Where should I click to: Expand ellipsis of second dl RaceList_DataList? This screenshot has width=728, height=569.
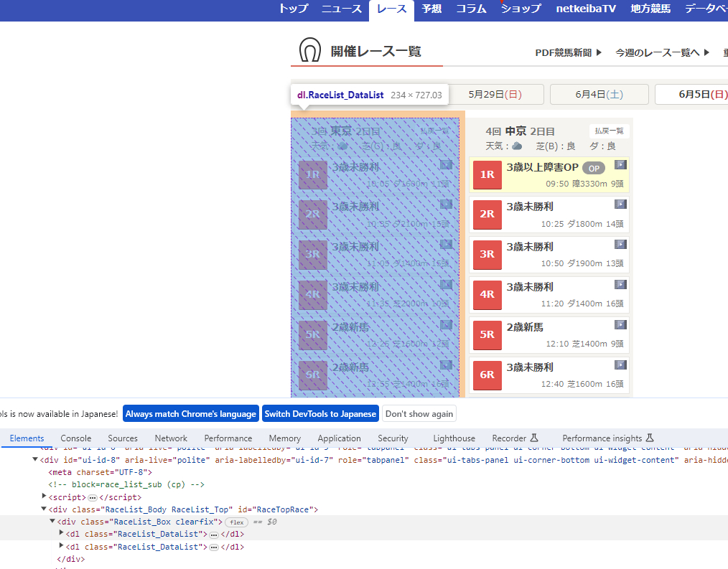[213, 547]
